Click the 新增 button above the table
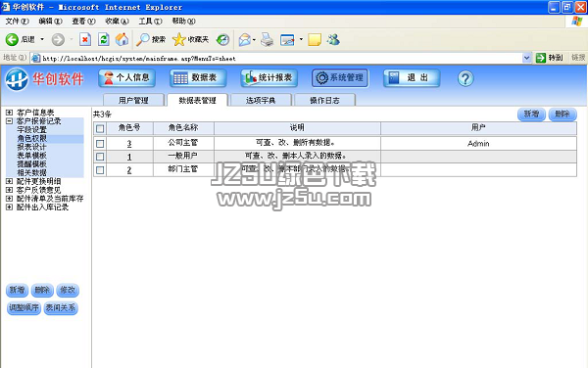This screenshot has height=368, width=588. (531, 114)
